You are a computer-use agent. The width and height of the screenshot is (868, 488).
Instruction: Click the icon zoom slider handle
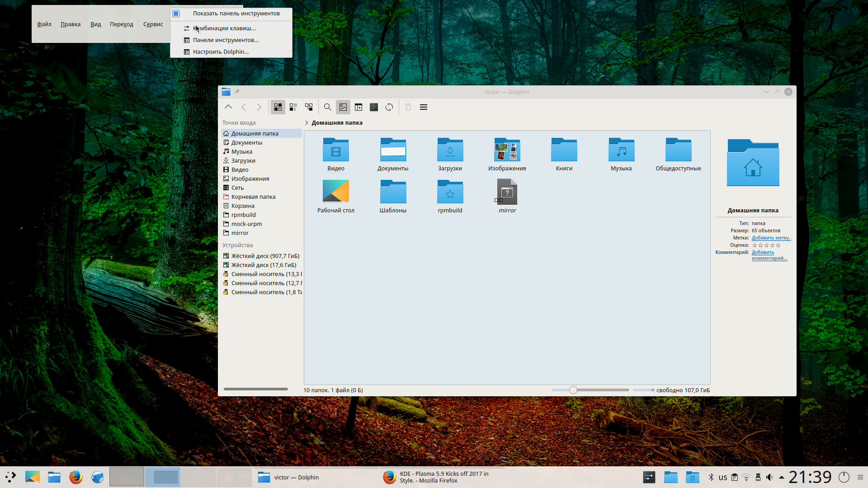click(x=573, y=390)
